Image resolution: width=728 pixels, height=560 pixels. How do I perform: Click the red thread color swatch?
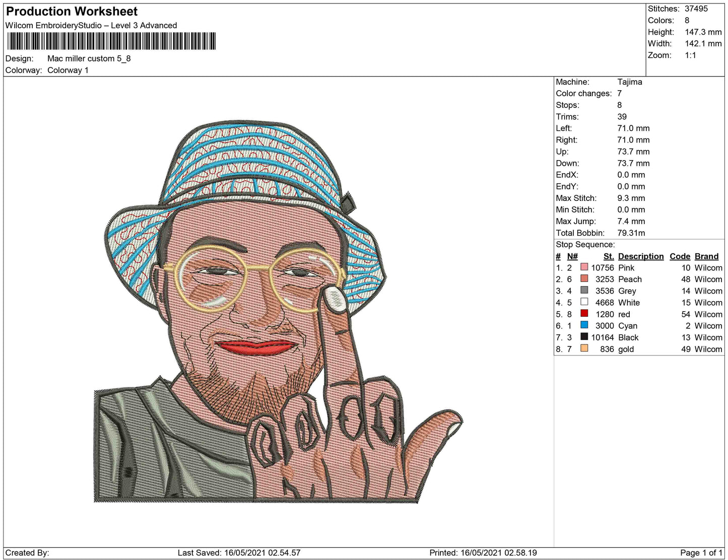[584, 314]
